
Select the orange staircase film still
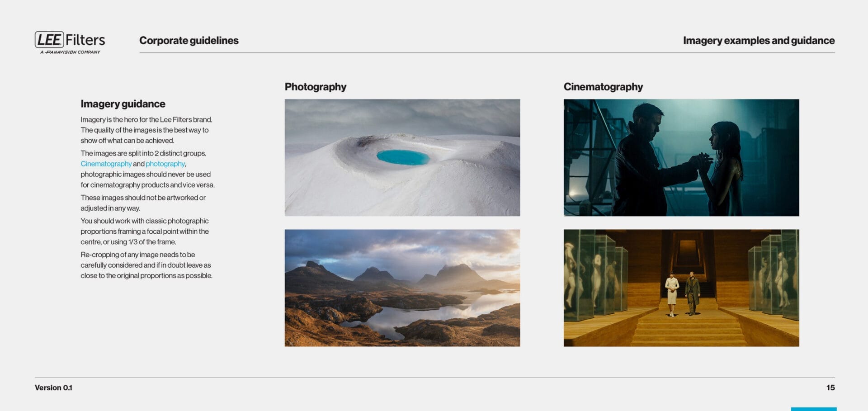coord(681,288)
